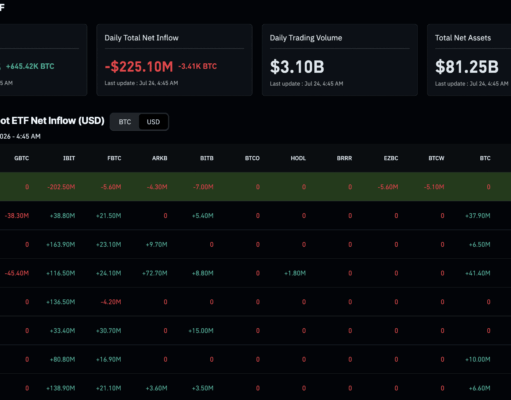The image size is (511, 400).
Task: Select the +136.50M IBIT cell
Action: point(61,302)
